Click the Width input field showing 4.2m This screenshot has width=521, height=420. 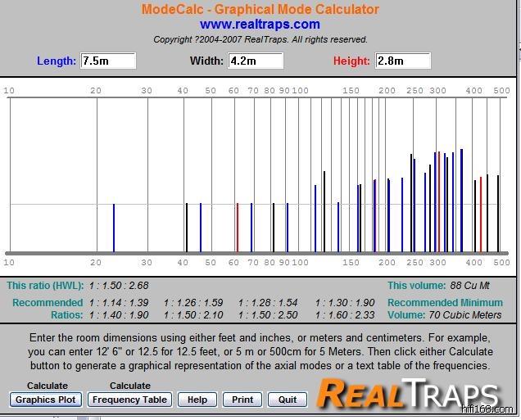pyautogui.click(x=256, y=61)
